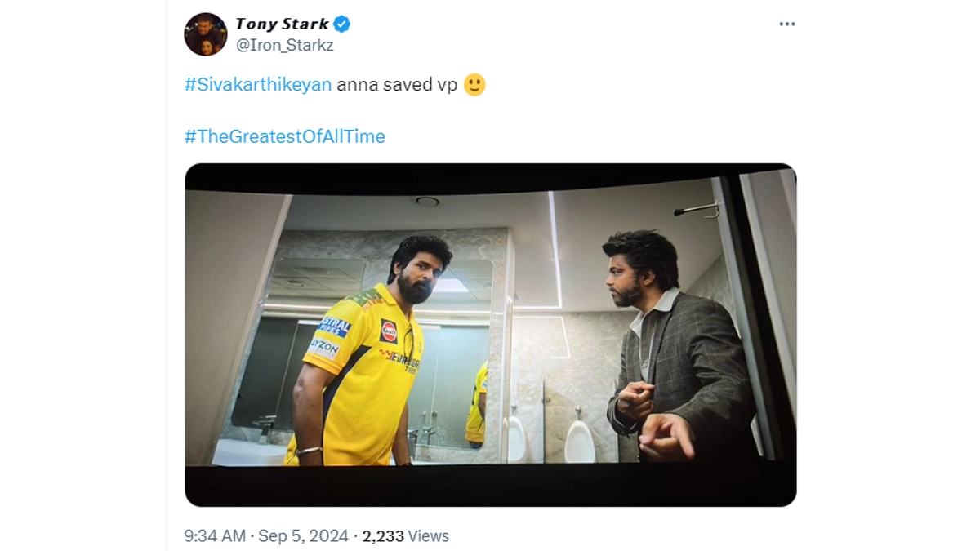
Task: Follow the #TheGreatestOfAllTime hashtag link
Action: click(284, 136)
